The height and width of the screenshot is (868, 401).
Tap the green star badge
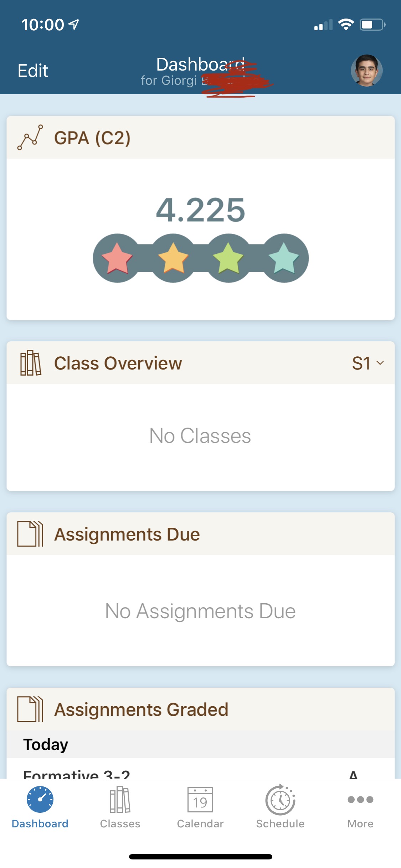[x=228, y=258]
